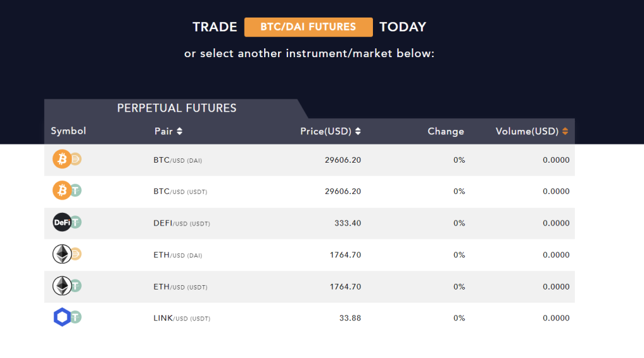Click the Bitcoin/Tether coin pair icon
Viewport: 644px width, 358px height.
pyautogui.click(x=67, y=191)
